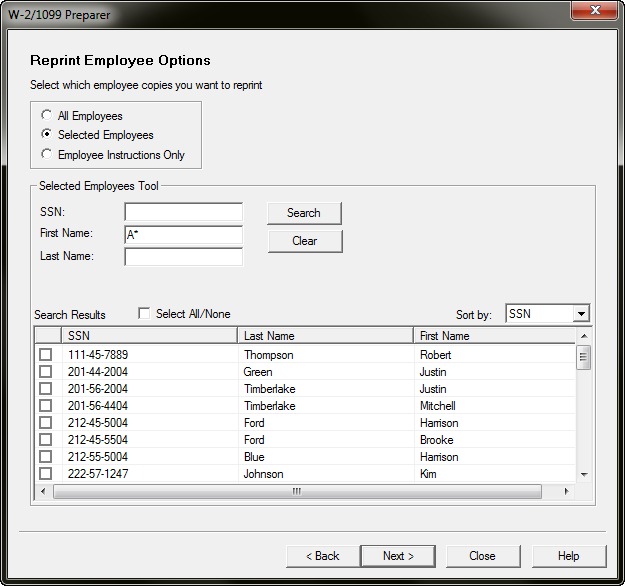
Task: Open the Sort by dropdown
Action: [x=581, y=314]
